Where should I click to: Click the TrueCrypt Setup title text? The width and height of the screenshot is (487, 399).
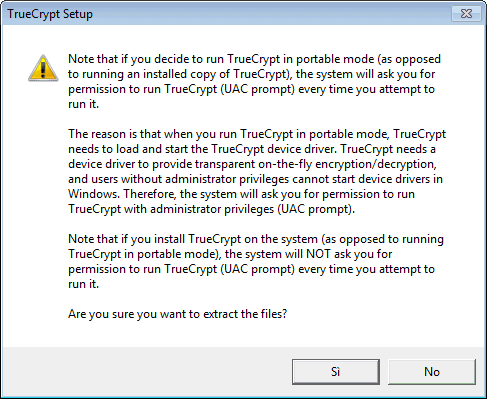pos(50,14)
